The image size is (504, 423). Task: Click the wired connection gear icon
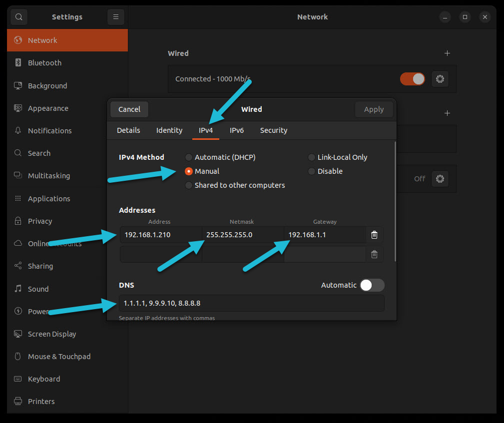(440, 78)
